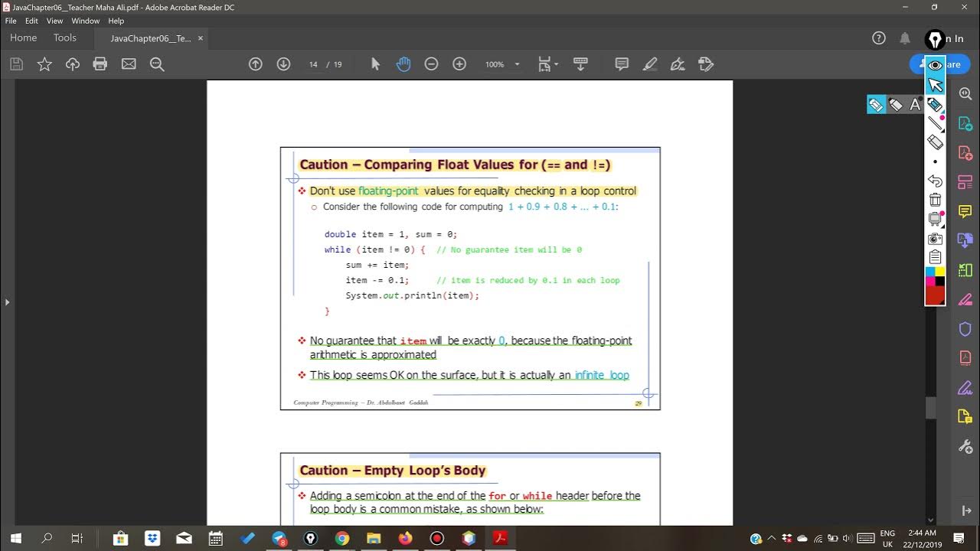
Task: Open the View menu
Action: coord(54,21)
